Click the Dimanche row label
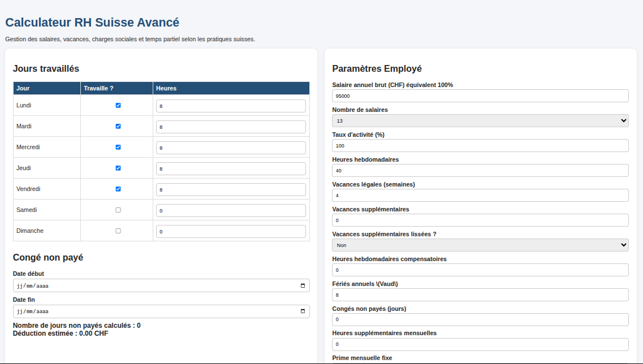Image resolution: width=643 pixels, height=364 pixels. pyautogui.click(x=30, y=231)
